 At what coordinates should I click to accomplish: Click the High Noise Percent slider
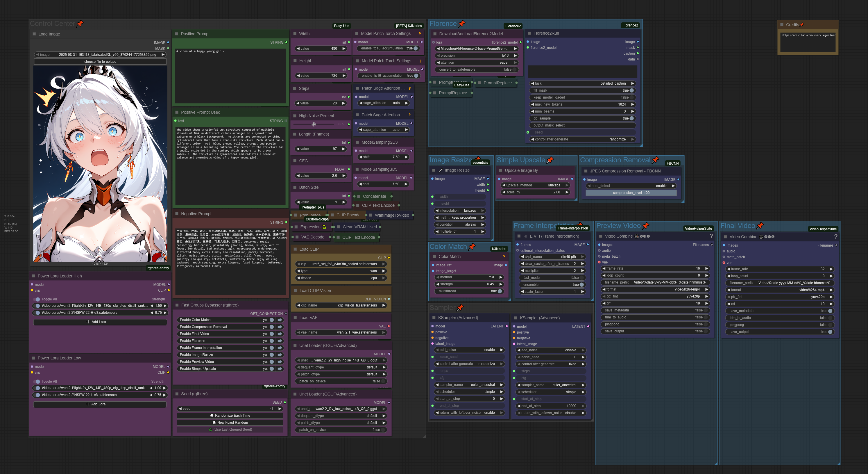point(314,124)
